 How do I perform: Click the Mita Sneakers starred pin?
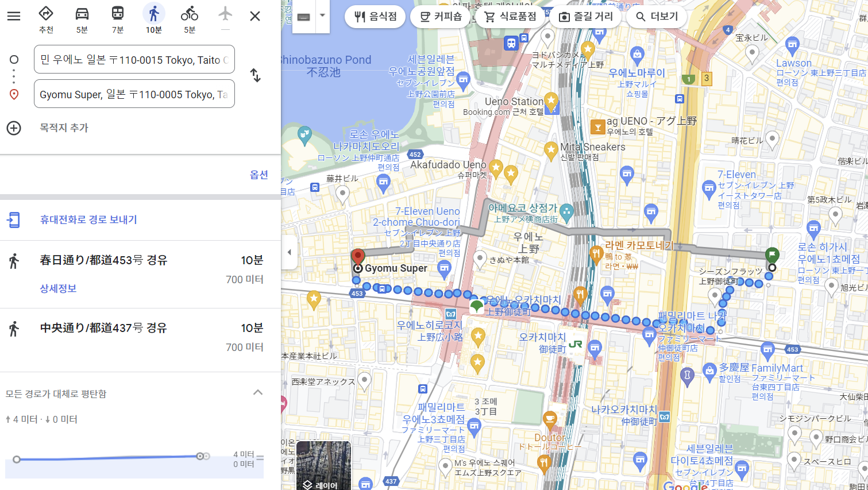(551, 150)
